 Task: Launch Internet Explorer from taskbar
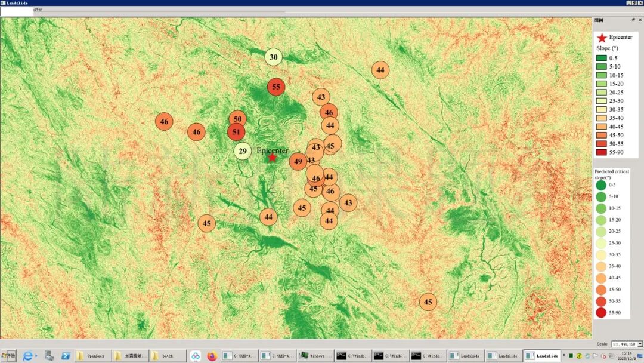(x=27, y=356)
